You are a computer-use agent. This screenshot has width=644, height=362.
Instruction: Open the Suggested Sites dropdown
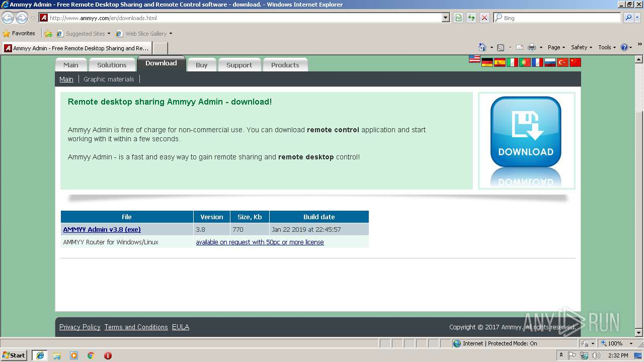click(x=109, y=34)
